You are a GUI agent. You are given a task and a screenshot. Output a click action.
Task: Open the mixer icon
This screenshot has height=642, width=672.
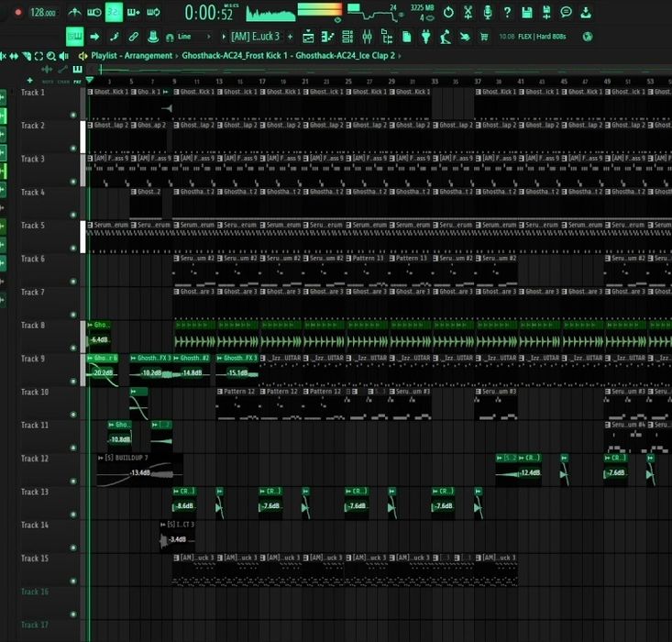coord(367,37)
